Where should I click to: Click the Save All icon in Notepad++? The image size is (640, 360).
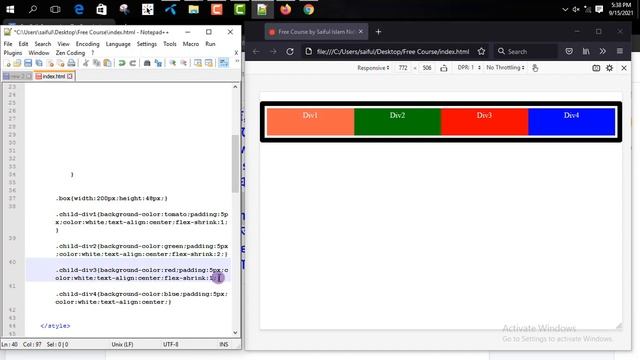point(39,63)
